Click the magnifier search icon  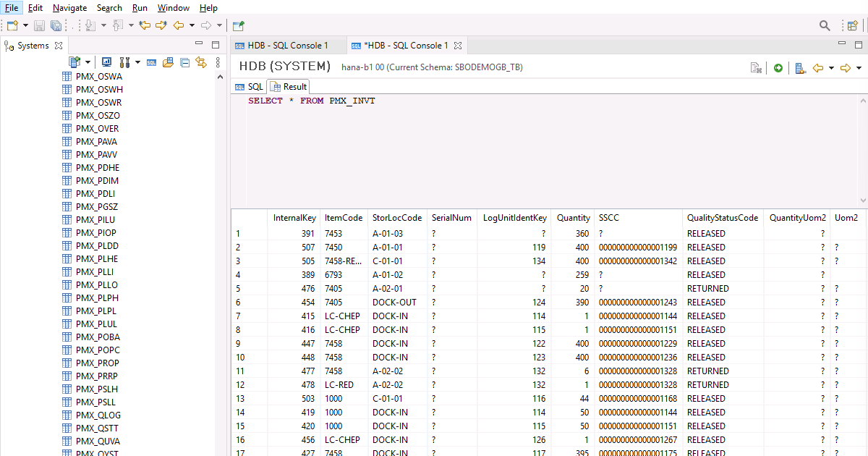tap(825, 25)
